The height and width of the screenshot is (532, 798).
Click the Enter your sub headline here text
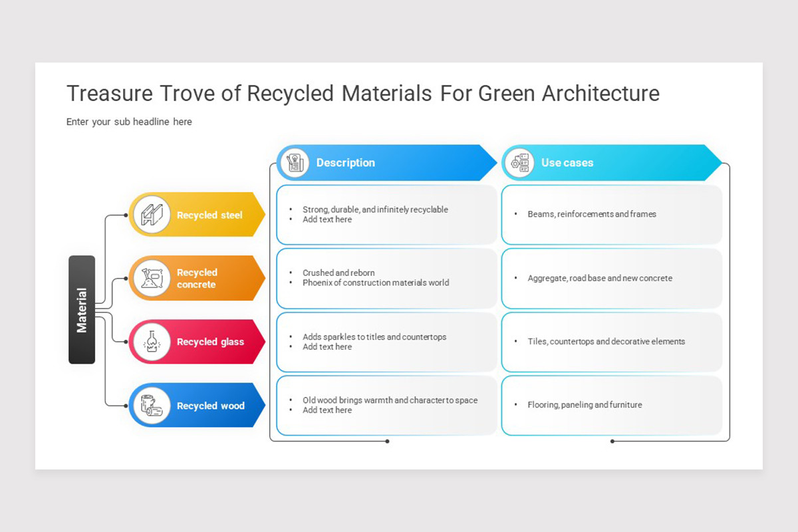pyautogui.click(x=128, y=122)
